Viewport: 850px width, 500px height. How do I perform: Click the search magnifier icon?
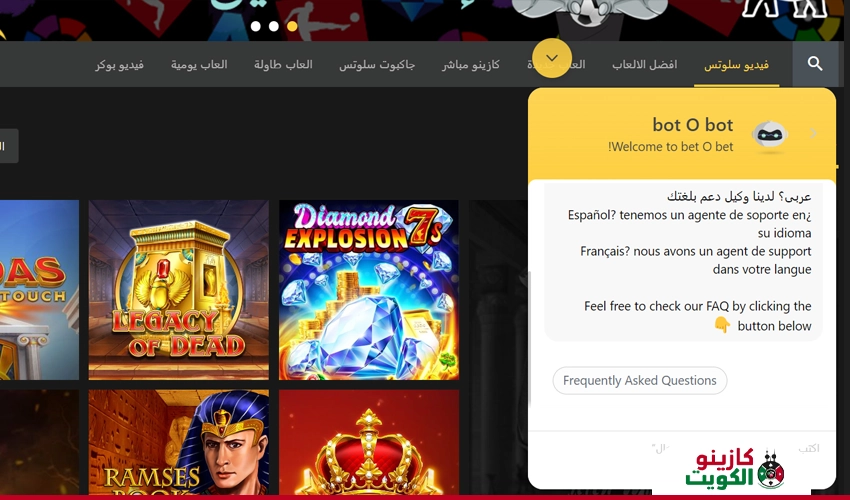(x=815, y=64)
